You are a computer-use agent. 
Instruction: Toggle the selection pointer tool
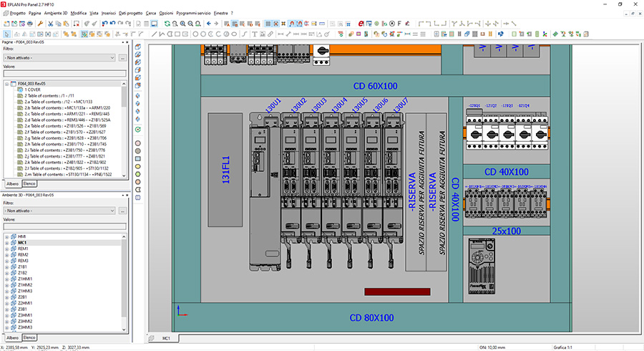[x=6, y=34]
